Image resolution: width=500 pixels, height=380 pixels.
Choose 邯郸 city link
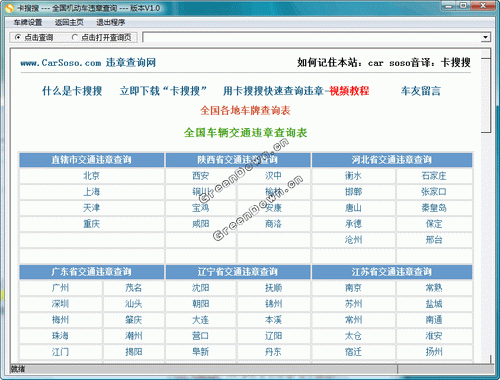click(353, 192)
